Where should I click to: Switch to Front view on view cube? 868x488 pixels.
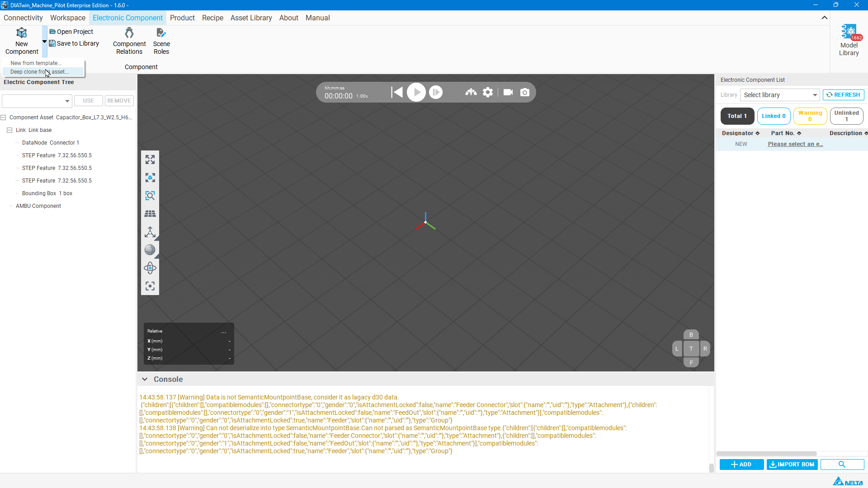pyautogui.click(x=691, y=362)
